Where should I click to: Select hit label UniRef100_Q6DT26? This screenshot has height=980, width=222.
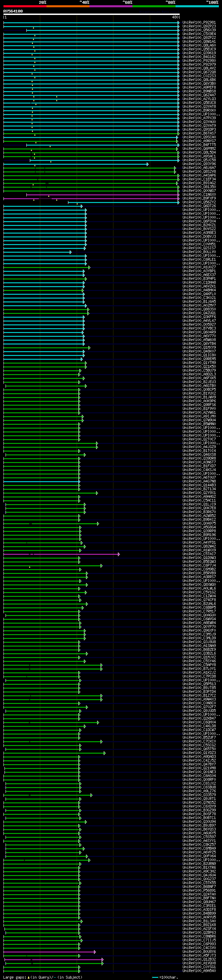tap(199, 206)
